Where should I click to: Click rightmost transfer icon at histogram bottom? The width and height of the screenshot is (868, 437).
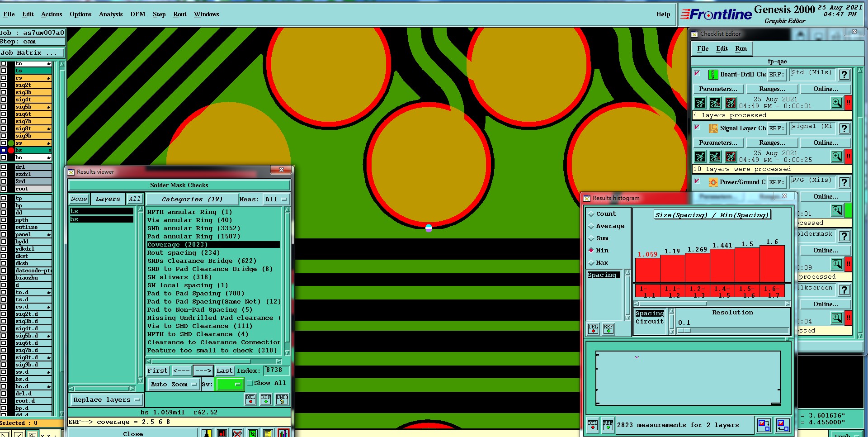pos(783,425)
